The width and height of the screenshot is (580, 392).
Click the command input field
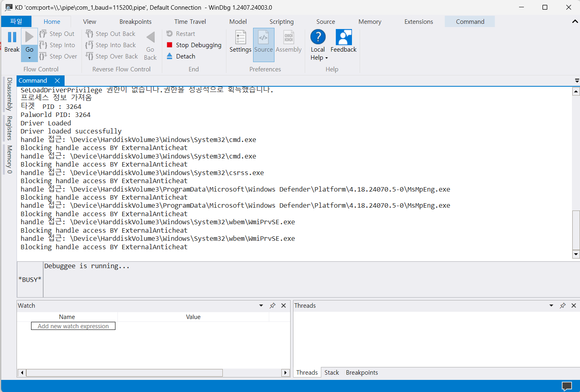tap(311, 279)
